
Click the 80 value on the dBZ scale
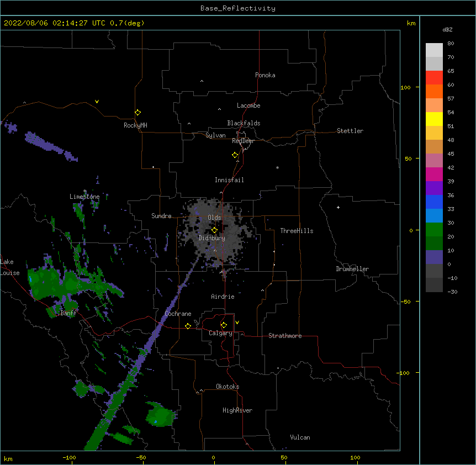click(451, 44)
